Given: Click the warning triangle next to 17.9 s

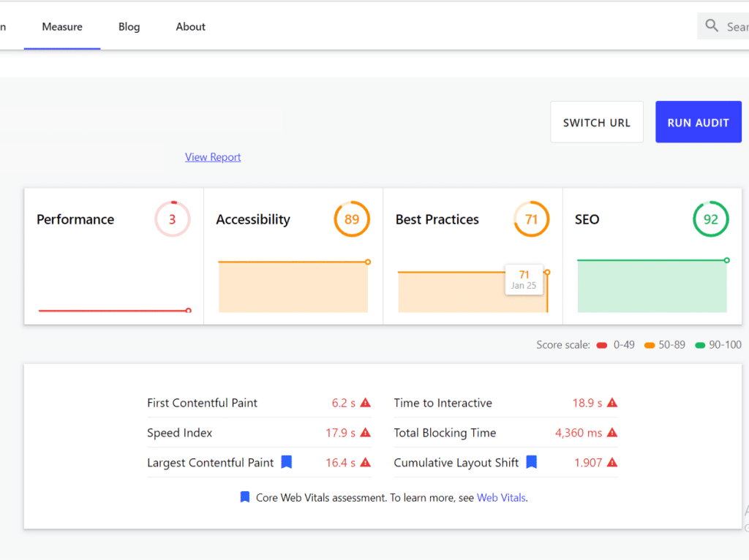Looking at the screenshot, I should (366, 433).
